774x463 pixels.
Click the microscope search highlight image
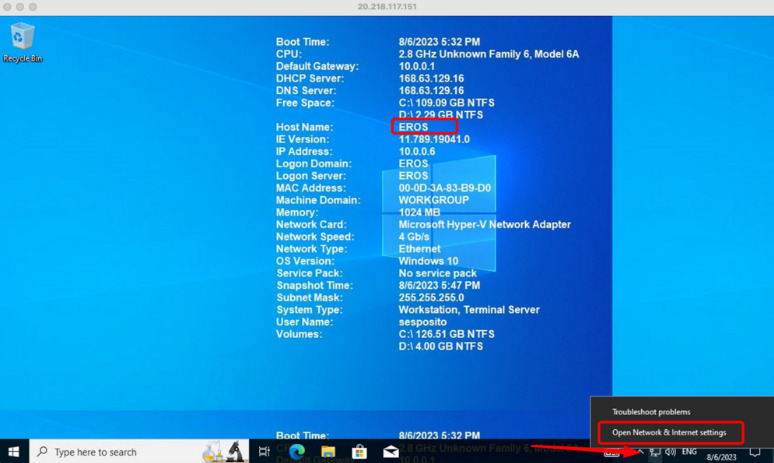point(225,452)
